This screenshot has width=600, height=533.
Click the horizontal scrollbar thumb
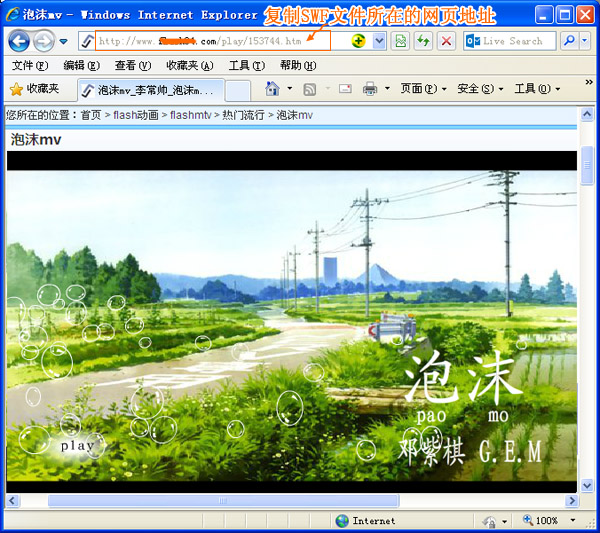[224, 500]
